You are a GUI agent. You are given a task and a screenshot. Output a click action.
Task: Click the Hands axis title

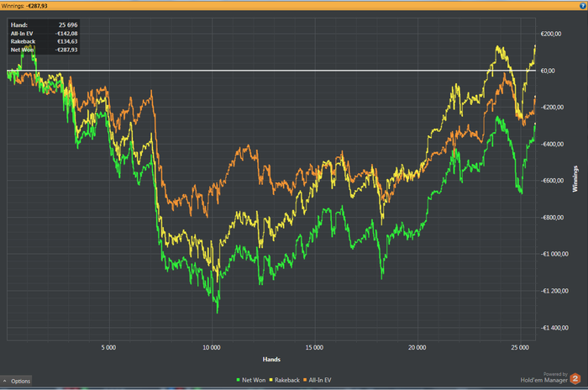tap(271, 359)
